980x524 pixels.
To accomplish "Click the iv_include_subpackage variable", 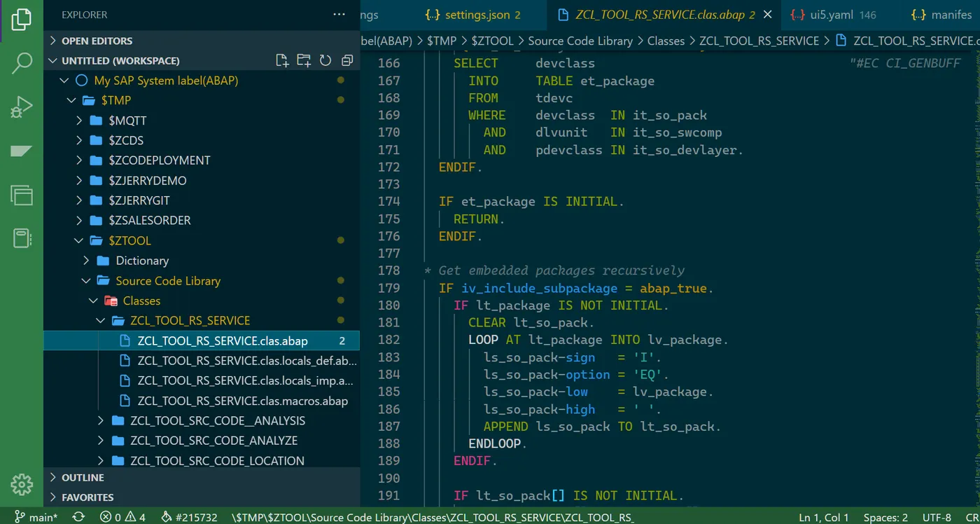I will tap(539, 288).
